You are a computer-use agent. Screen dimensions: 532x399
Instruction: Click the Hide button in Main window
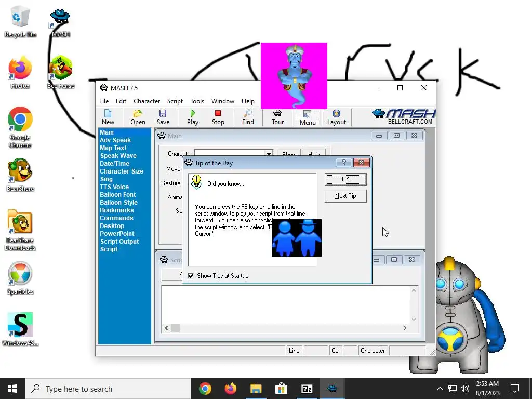[x=314, y=153]
